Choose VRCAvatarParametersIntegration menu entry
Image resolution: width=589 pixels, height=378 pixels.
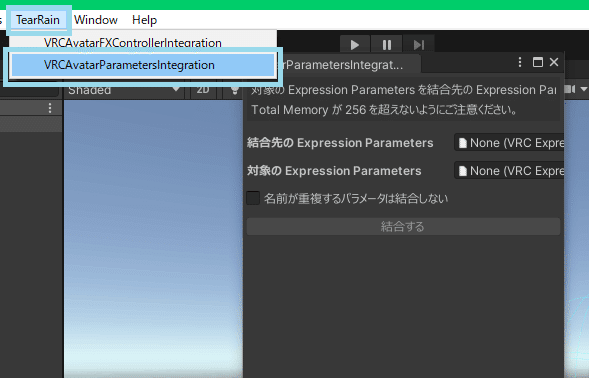(x=143, y=65)
